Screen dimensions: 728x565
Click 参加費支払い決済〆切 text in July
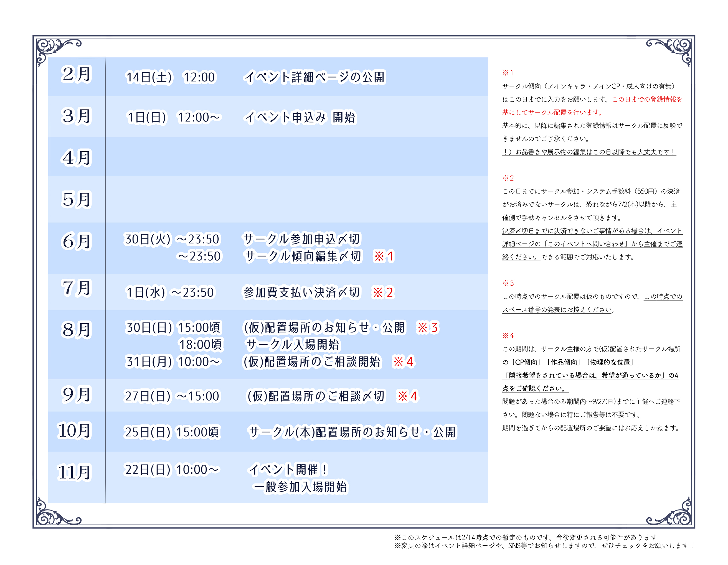tap(301, 292)
